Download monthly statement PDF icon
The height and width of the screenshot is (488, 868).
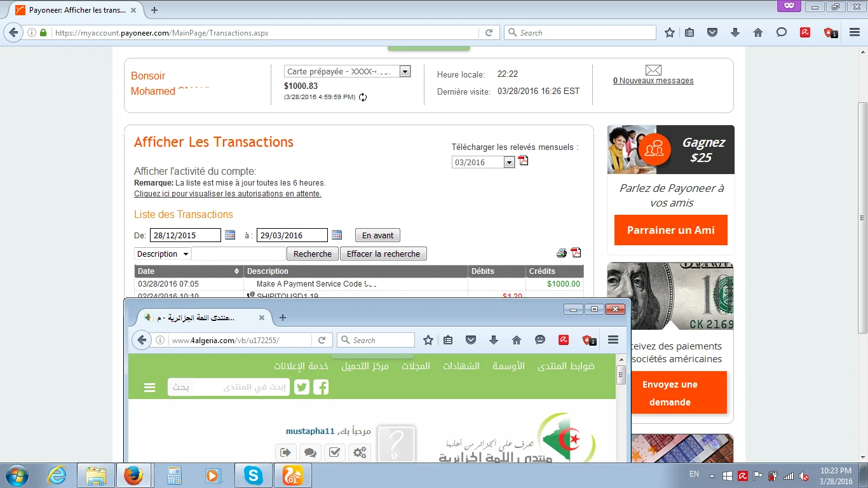pyautogui.click(x=523, y=161)
